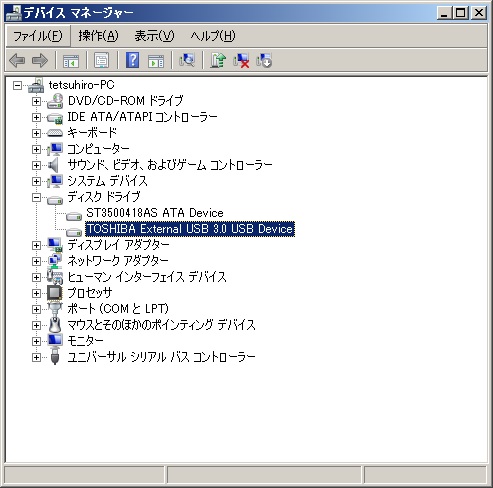Toggle the action pane toolbar icon
493x488 pixels.
click(156, 61)
